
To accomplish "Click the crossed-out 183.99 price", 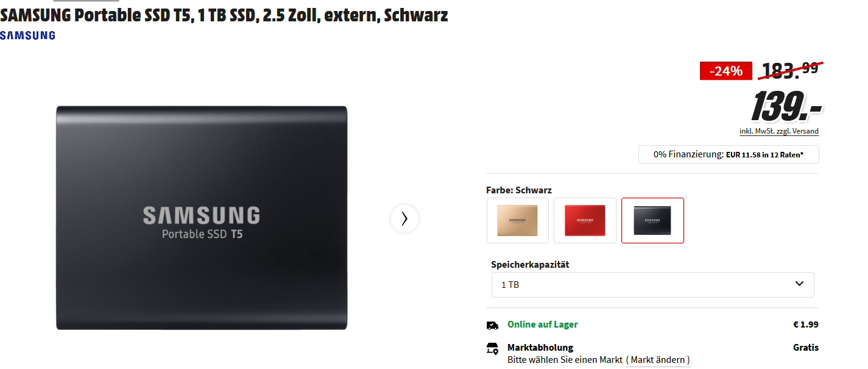I will (x=790, y=70).
